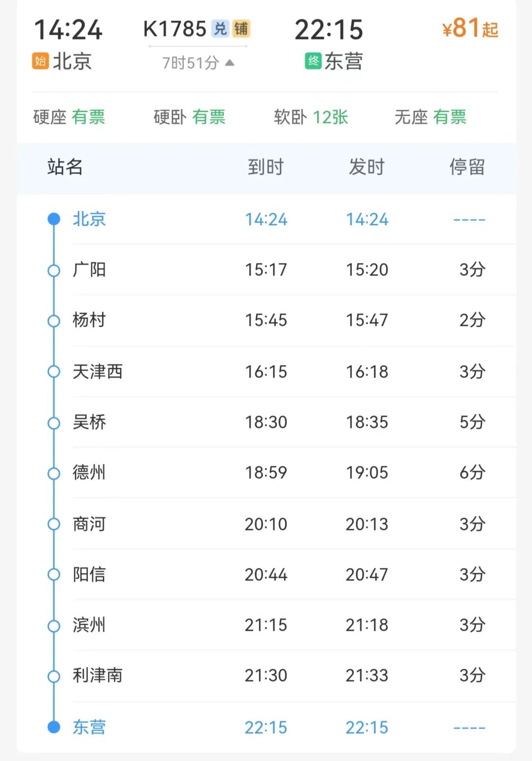Select the route dot beside 天津西
The width and height of the screenshot is (532, 761).
(x=54, y=371)
